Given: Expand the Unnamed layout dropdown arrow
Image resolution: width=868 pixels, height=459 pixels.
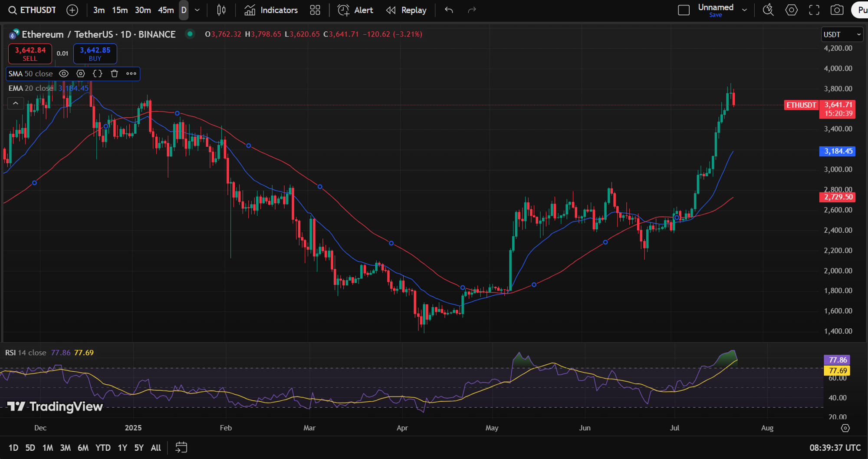Looking at the screenshot, I should tap(745, 10).
